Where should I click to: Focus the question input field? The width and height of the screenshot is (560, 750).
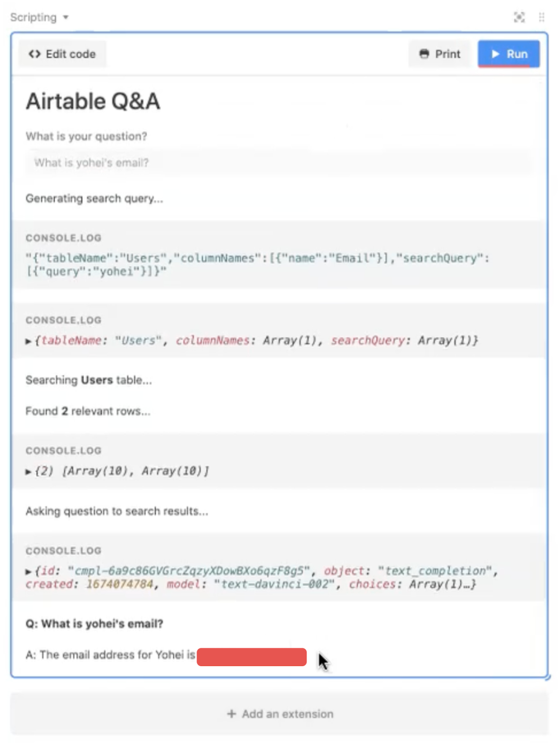point(279,163)
